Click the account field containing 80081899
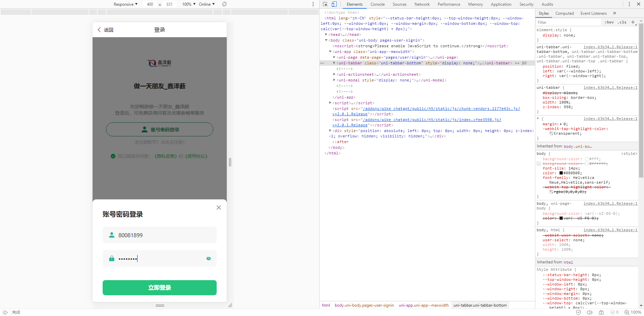This screenshot has width=644, height=316. (160, 235)
